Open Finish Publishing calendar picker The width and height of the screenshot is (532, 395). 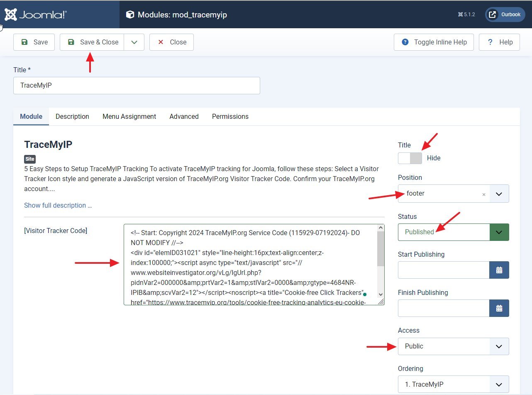pos(499,308)
